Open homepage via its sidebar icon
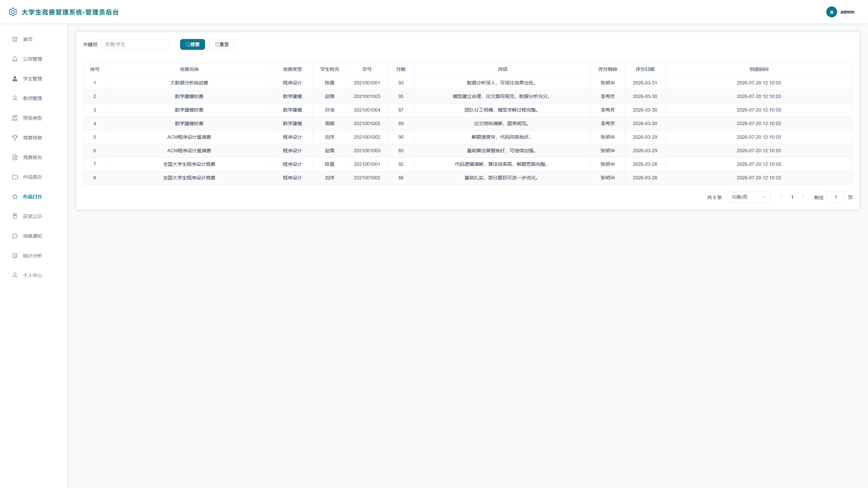 15,39
